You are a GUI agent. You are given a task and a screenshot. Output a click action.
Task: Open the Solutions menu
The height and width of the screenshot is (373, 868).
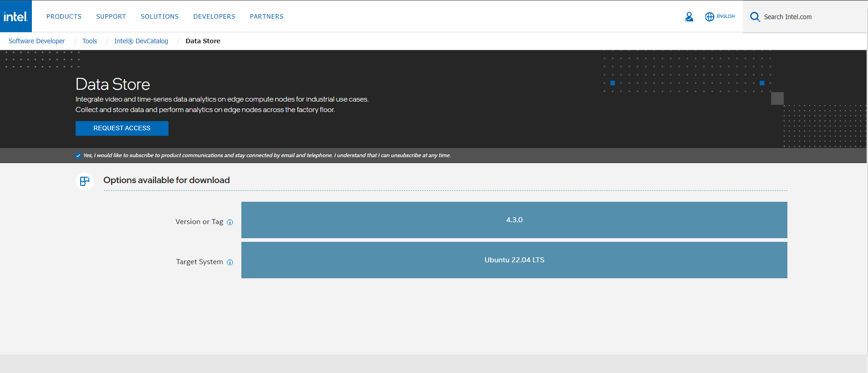click(x=159, y=16)
